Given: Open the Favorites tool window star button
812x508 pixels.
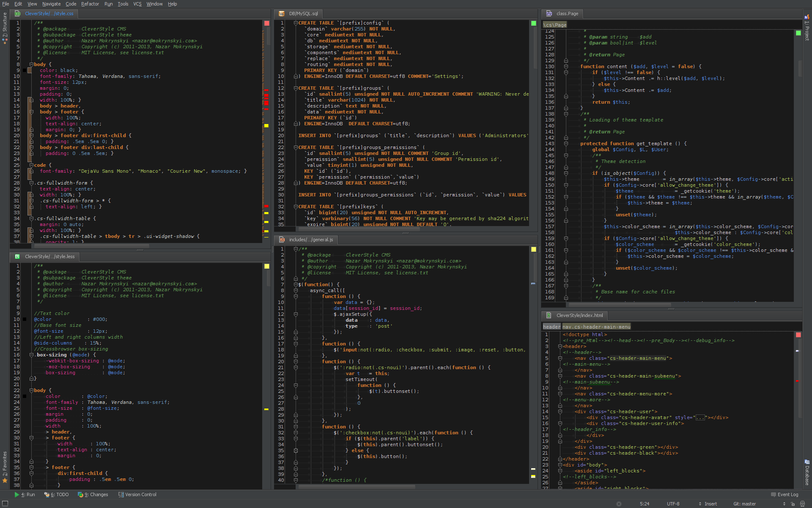Looking at the screenshot, I should [x=5, y=481].
